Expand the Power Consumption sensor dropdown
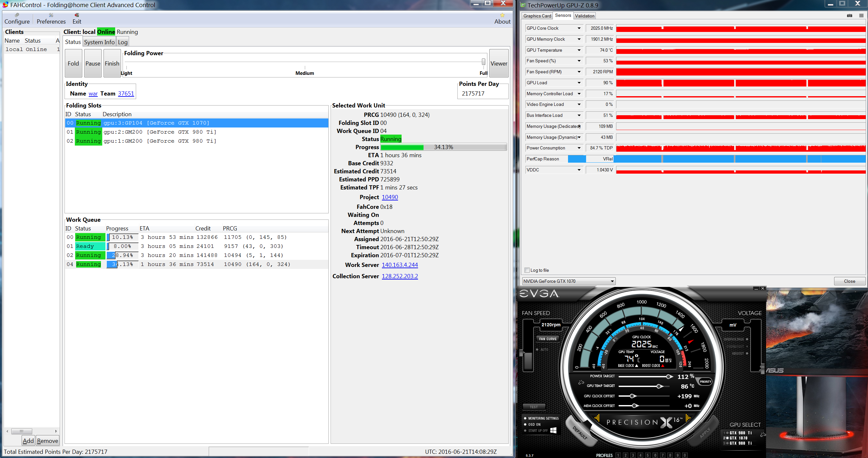868x458 pixels. [579, 148]
